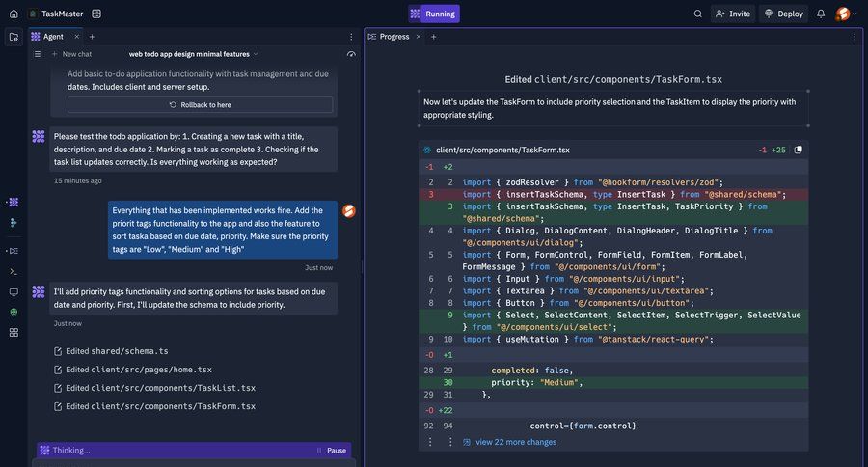The height and width of the screenshot is (467, 868).
Task: Open the search magnifier icon
Action: click(698, 14)
